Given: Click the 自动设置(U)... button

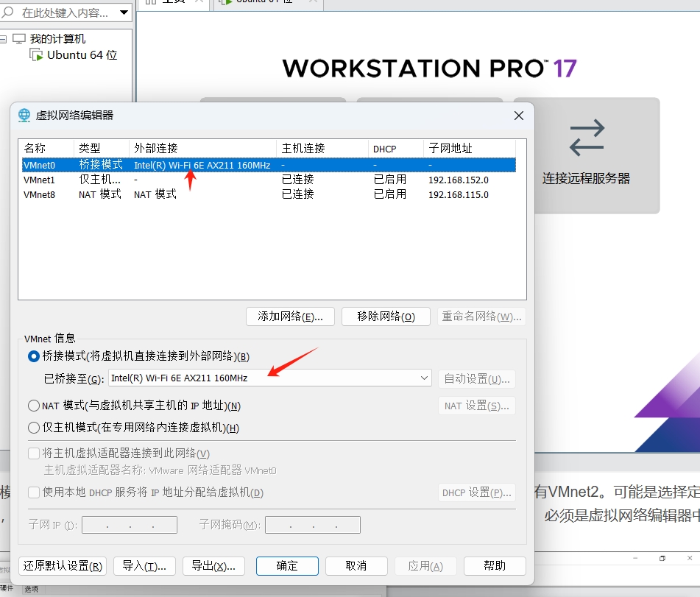Looking at the screenshot, I should click(477, 379).
